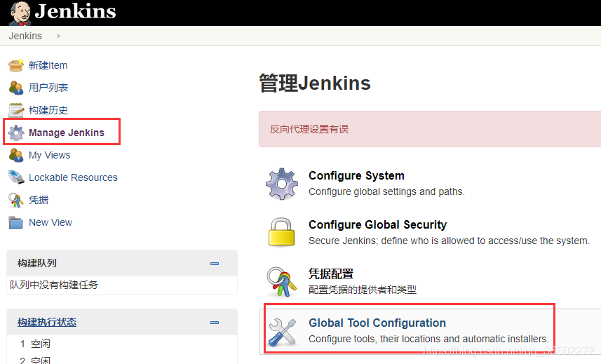Collapse the 构建执行状态 panel
Viewport: 601px width, 364px height.
(215, 323)
